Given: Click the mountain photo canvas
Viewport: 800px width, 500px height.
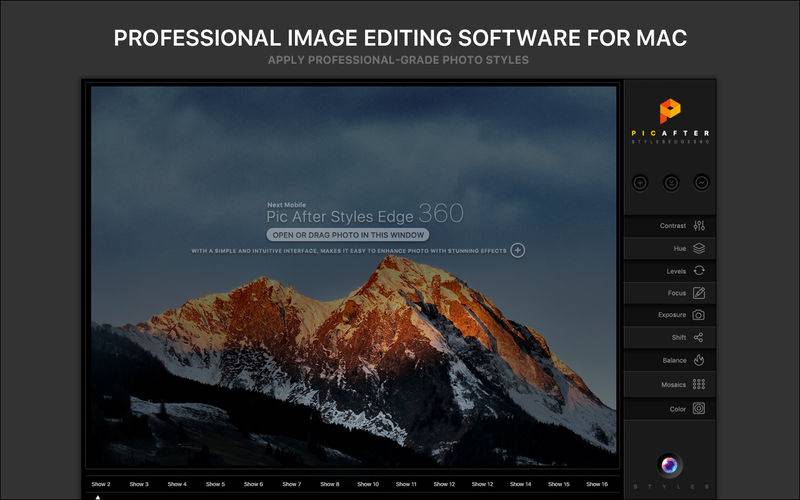Looking at the screenshot, I should (x=354, y=277).
